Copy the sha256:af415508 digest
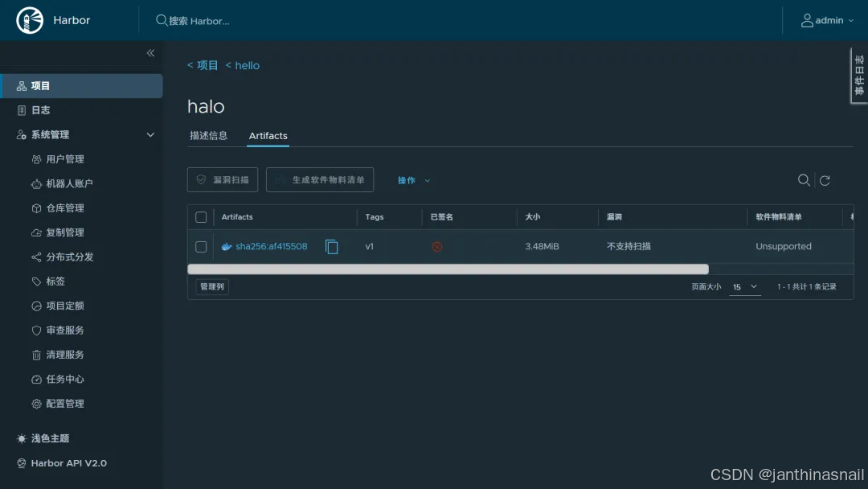 coord(332,247)
